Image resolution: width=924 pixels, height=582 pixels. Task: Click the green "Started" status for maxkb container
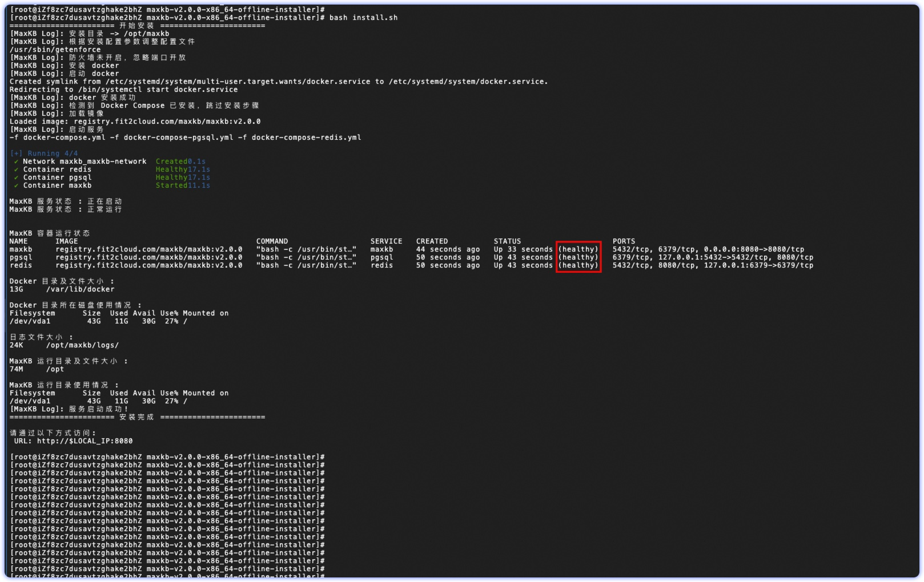click(171, 185)
